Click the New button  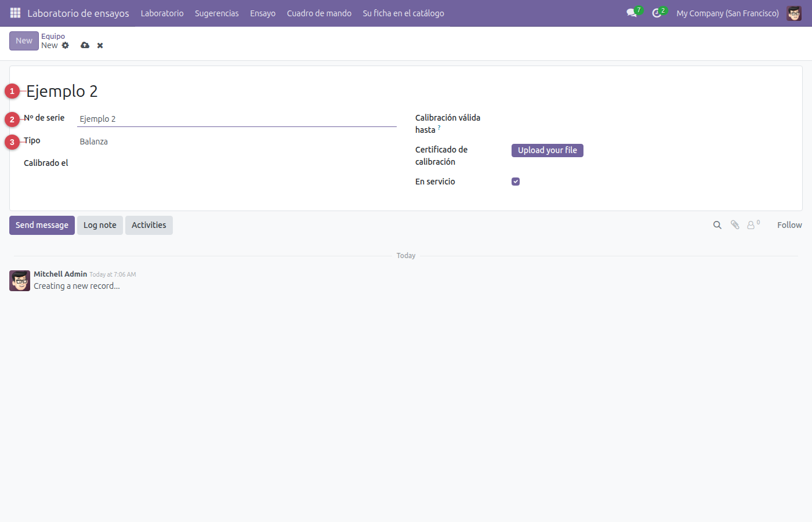[x=24, y=41]
